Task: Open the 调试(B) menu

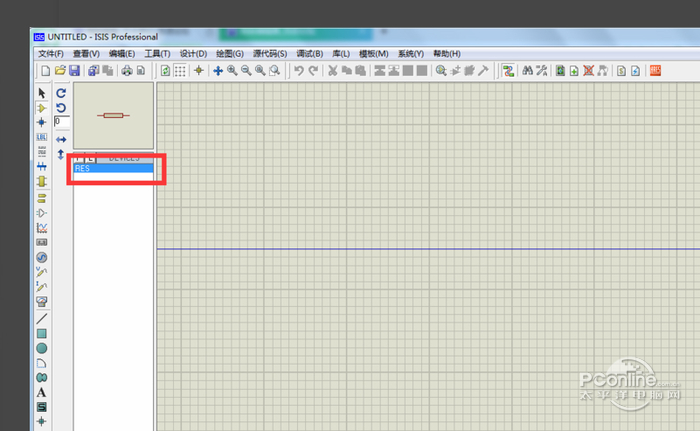Action: tap(309, 54)
